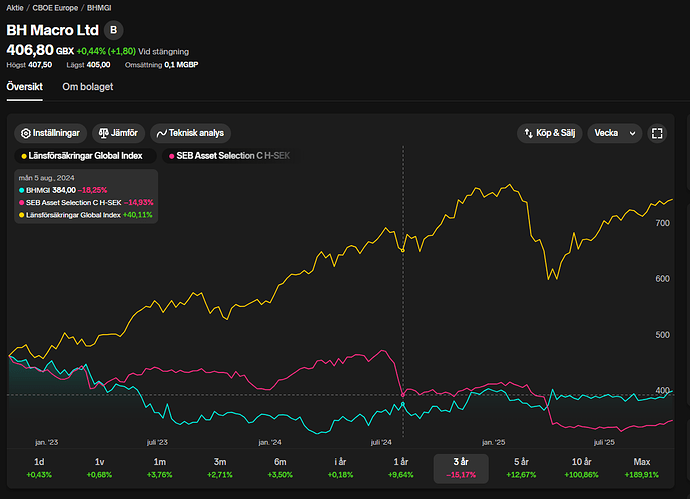Choose the Max time range
The image size is (690, 499).
tap(641, 468)
